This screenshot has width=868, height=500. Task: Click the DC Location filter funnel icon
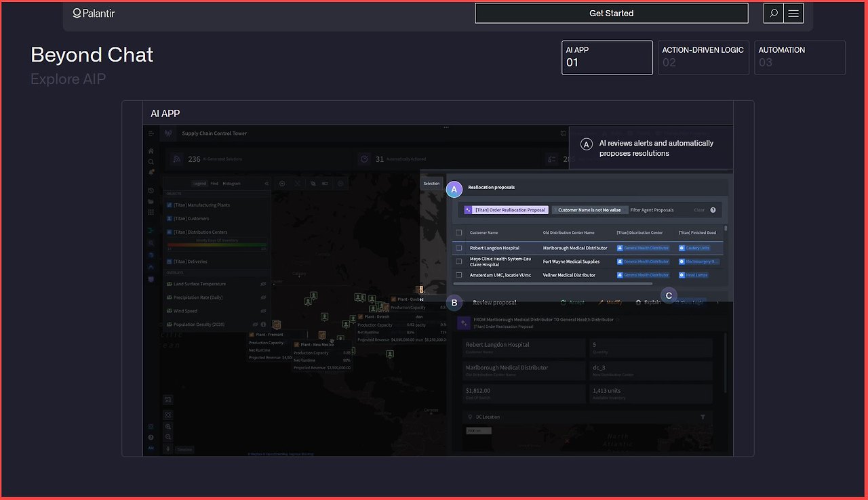click(x=703, y=417)
